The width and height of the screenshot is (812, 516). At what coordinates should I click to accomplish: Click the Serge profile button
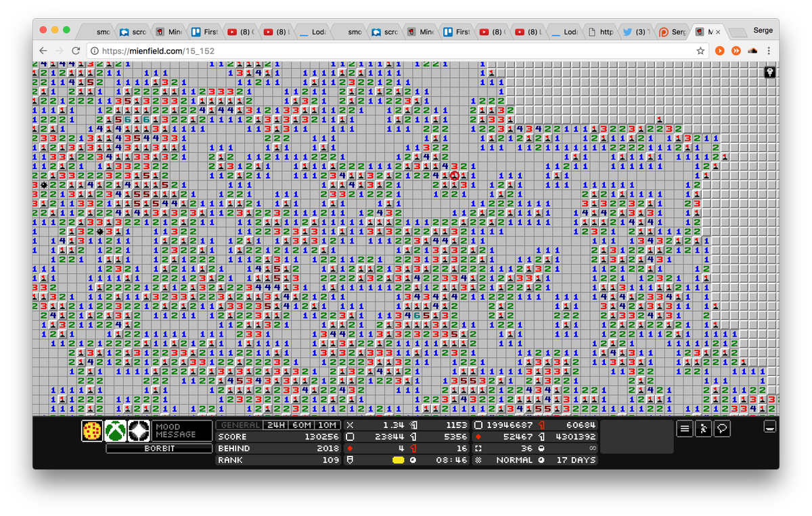pyautogui.click(x=763, y=32)
